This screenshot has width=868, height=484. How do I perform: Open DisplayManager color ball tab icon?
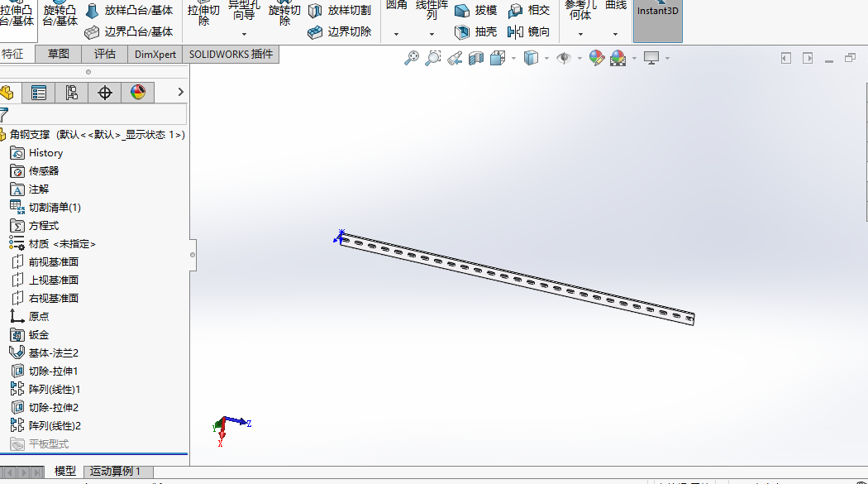tap(138, 93)
